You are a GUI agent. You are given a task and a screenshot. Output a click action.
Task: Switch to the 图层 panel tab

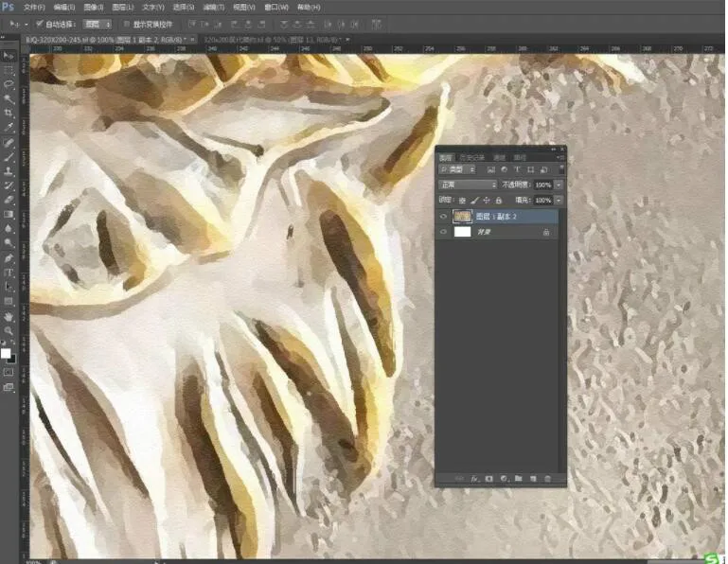[x=446, y=158]
